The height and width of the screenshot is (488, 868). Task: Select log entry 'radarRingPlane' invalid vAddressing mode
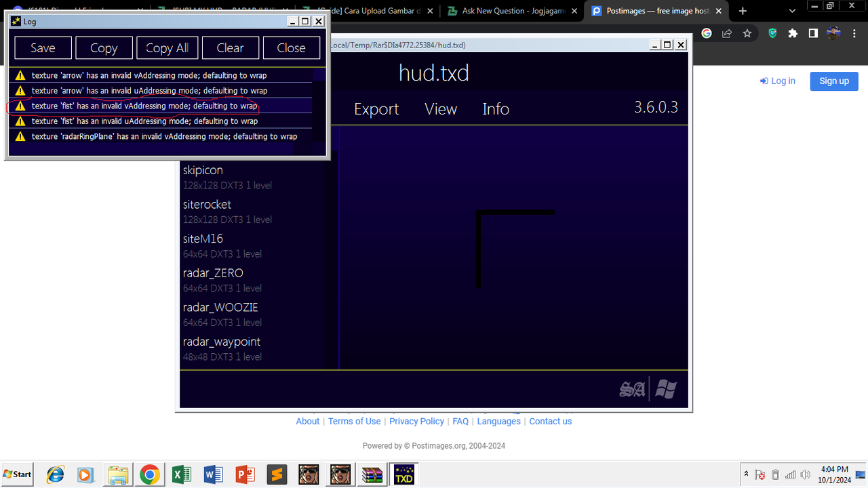click(x=161, y=136)
